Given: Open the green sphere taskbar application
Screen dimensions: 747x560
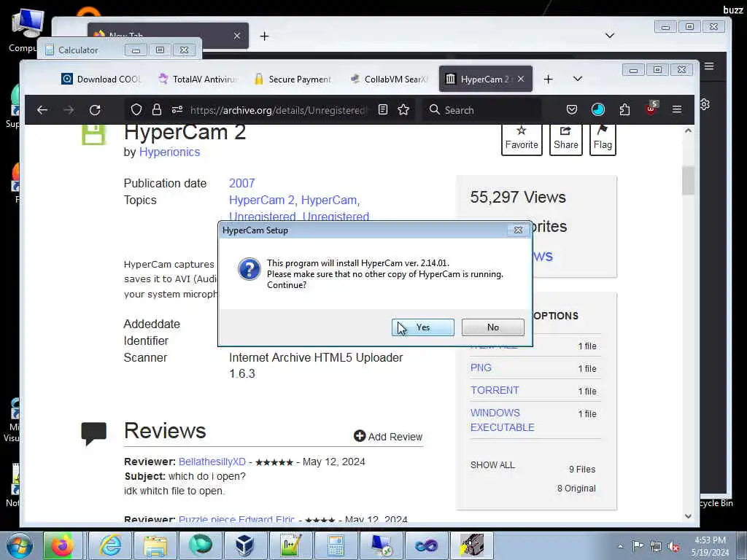Looking at the screenshot, I should point(200,545).
